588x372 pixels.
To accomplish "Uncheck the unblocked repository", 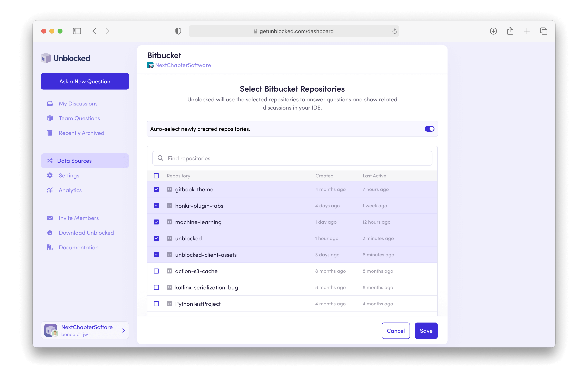I will (x=157, y=238).
